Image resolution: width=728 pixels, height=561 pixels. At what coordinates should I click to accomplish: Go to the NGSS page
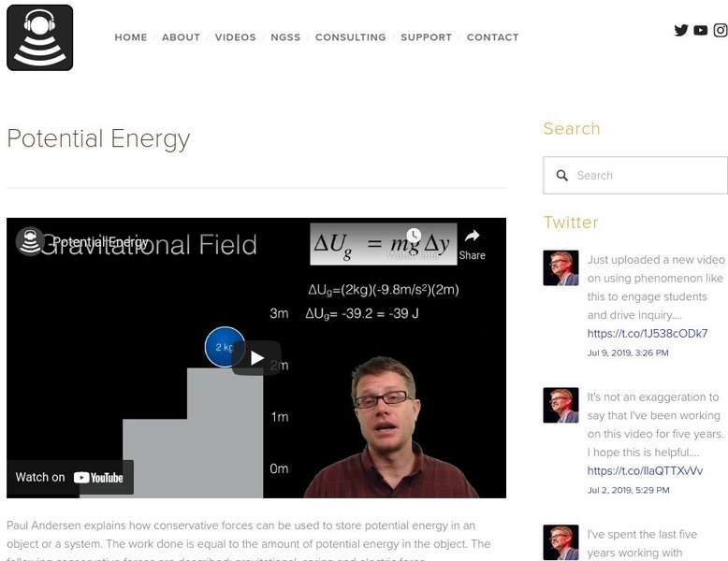pyautogui.click(x=285, y=37)
